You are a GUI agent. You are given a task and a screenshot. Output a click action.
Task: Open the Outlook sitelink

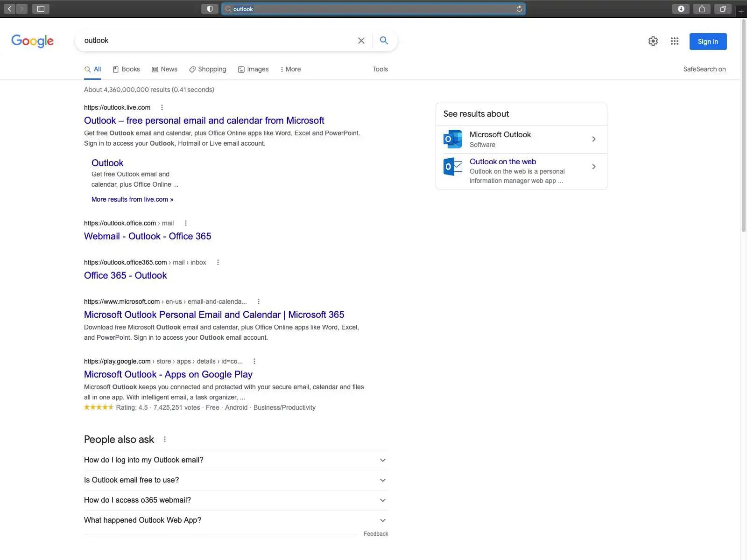107,163
